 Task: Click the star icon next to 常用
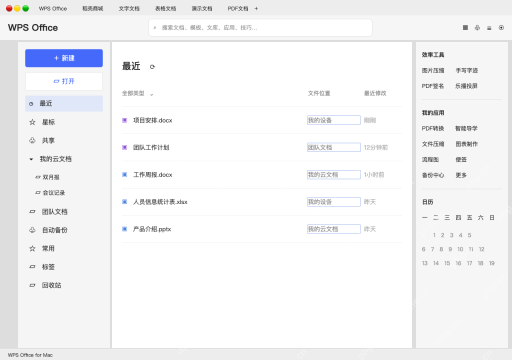pyautogui.click(x=32, y=248)
